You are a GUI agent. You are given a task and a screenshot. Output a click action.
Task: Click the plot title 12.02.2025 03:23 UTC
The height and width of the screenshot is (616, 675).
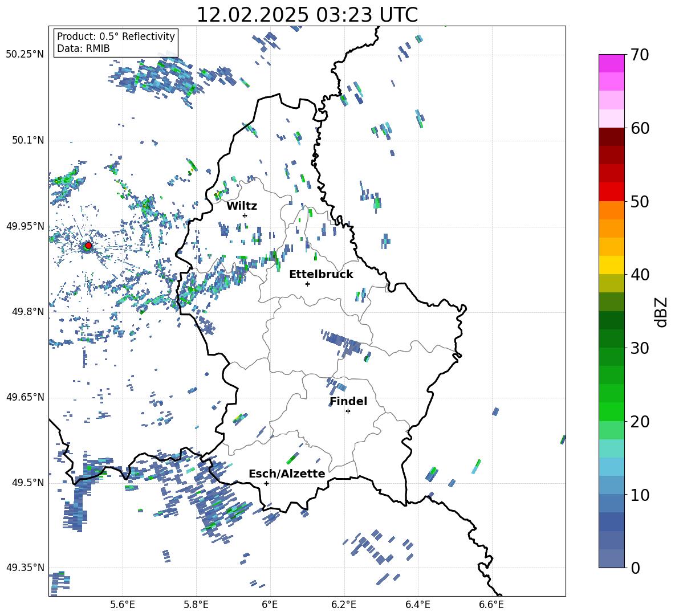coord(307,15)
